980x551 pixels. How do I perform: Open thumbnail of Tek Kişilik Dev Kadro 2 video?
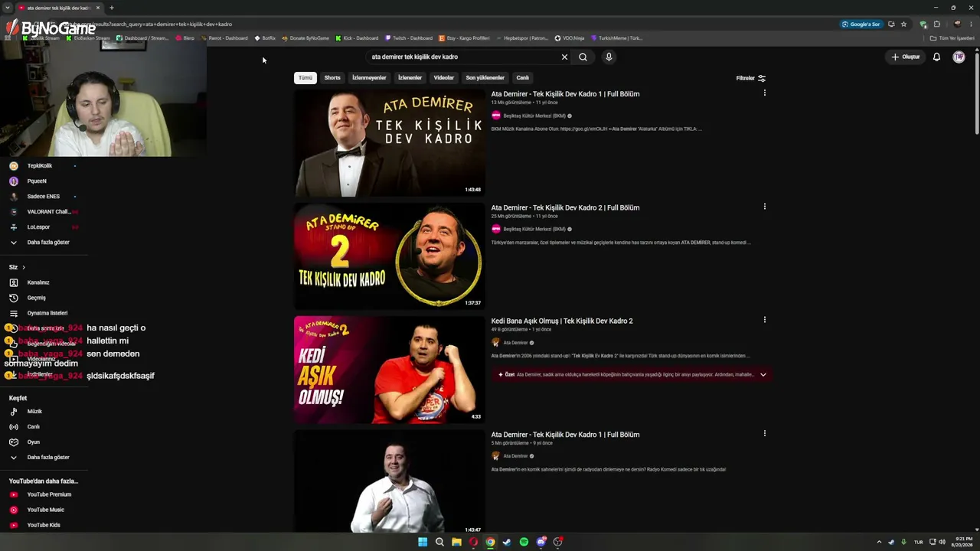[390, 256]
